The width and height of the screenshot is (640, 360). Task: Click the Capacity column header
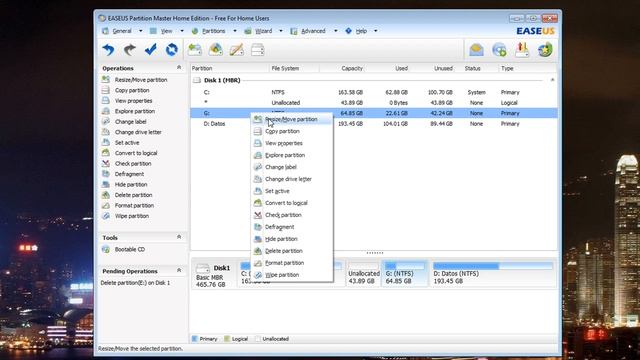pyautogui.click(x=352, y=68)
